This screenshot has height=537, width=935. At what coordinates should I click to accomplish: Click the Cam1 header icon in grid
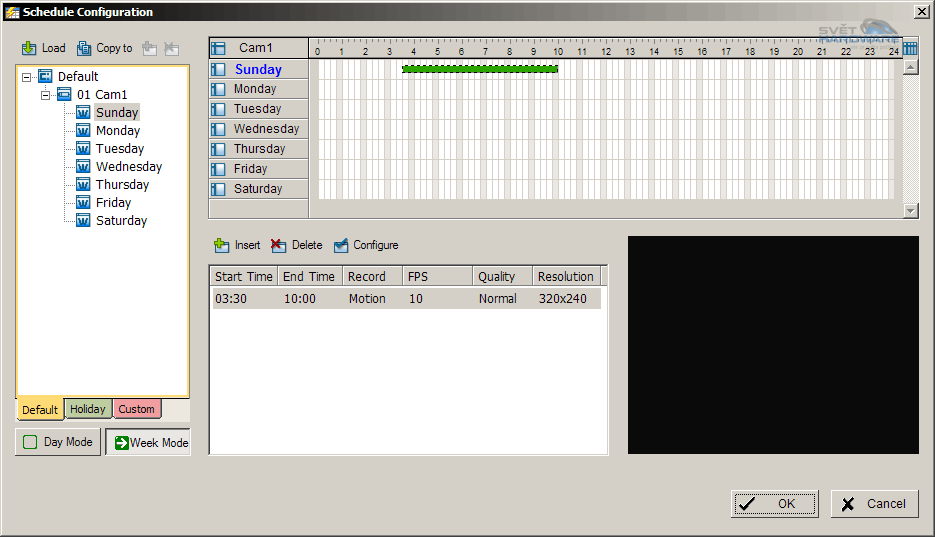point(219,48)
